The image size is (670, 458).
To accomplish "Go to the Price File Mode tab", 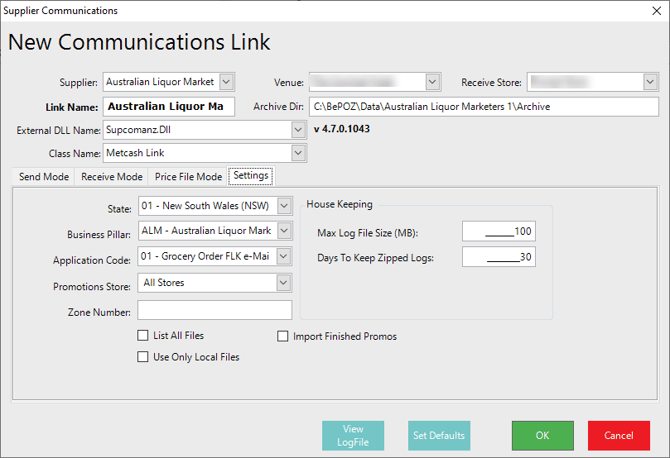I will pos(188,177).
